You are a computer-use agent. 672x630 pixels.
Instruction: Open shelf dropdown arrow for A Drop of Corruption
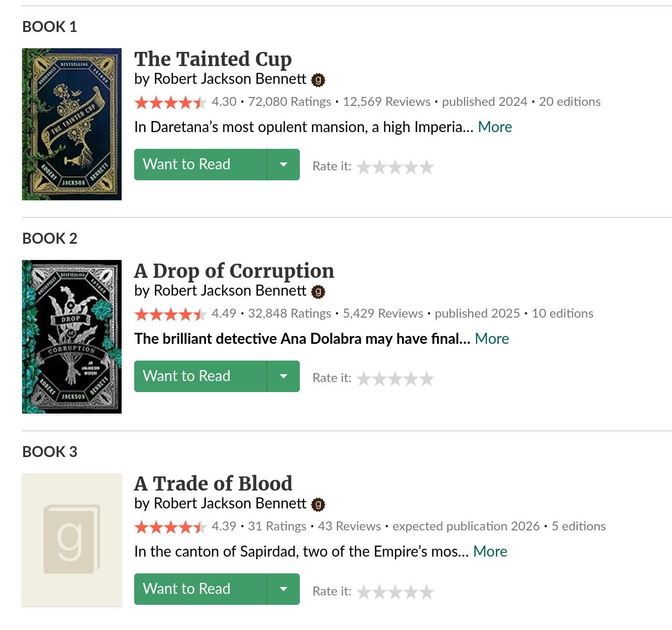point(284,376)
